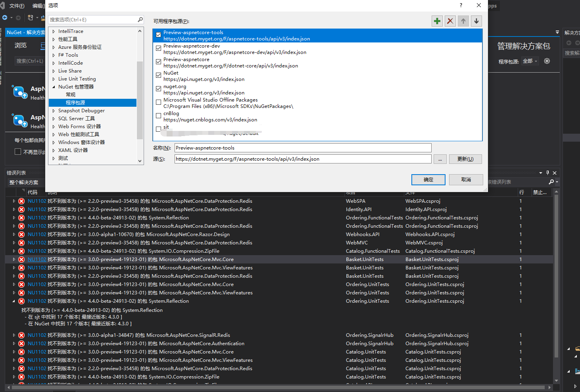The height and width of the screenshot is (392, 580).
Task: Expand the 性能工具 options node
Action: pos(54,39)
